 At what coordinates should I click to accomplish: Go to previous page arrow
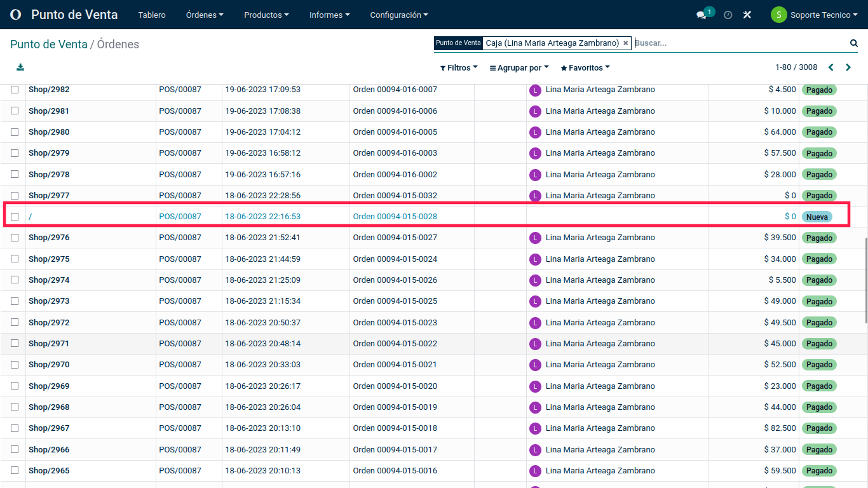point(831,67)
